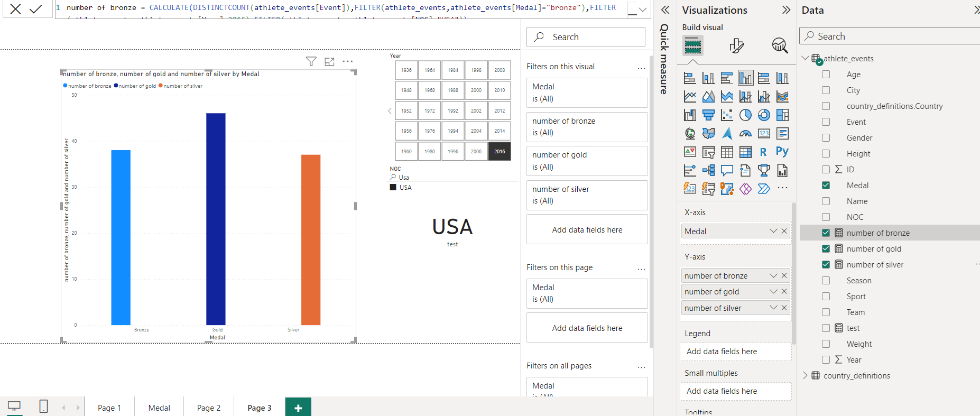
Task: Remove number of silver from Y-axis
Action: 784,308
